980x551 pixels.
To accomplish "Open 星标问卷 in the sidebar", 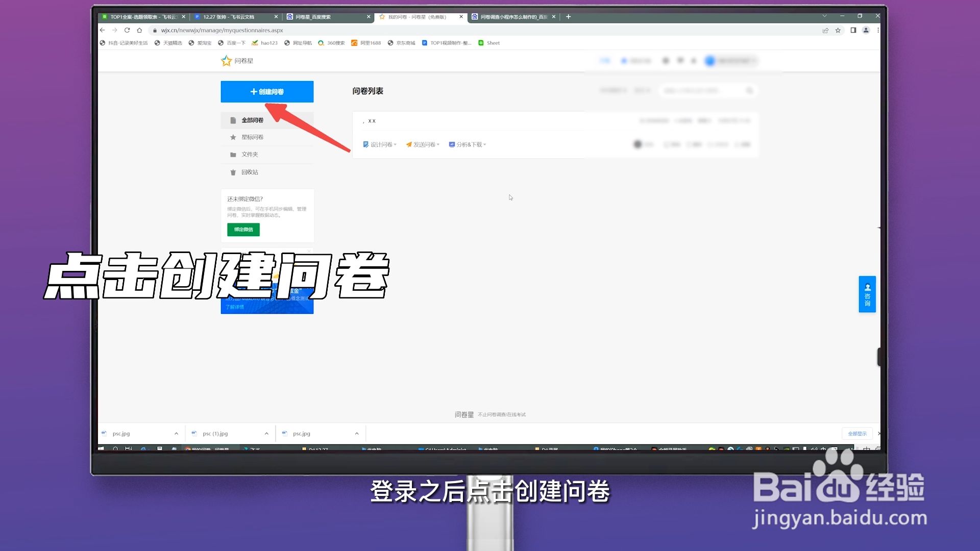I will pos(267,137).
